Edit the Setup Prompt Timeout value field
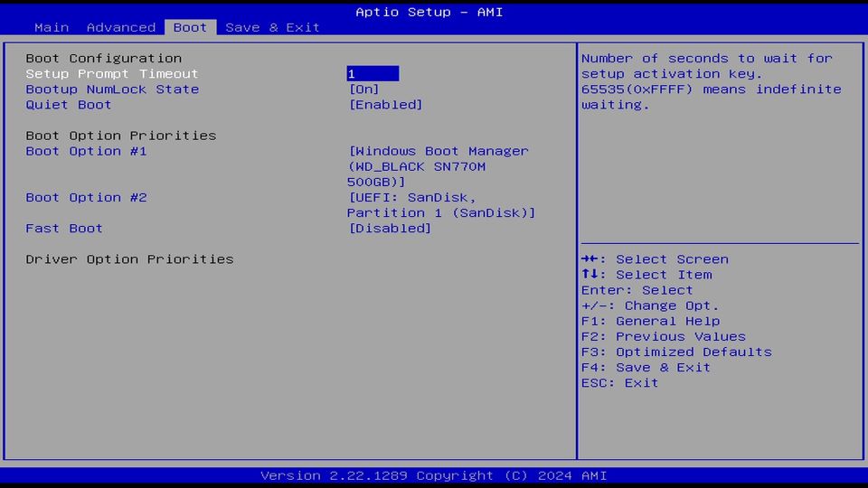 click(x=373, y=73)
